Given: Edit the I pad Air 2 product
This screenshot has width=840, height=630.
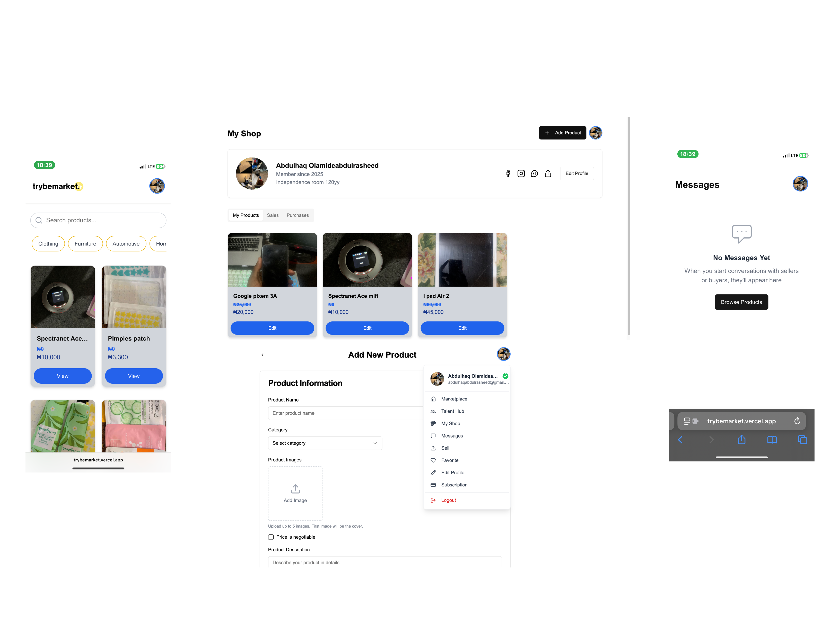Looking at the screenshot, I should [x=462, y=328].
